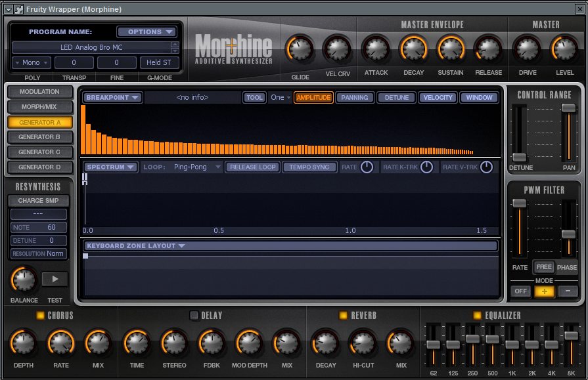Click the Balance knob in Resynthesis
This screenshot has height=380, width=588.
coord(24,280)
